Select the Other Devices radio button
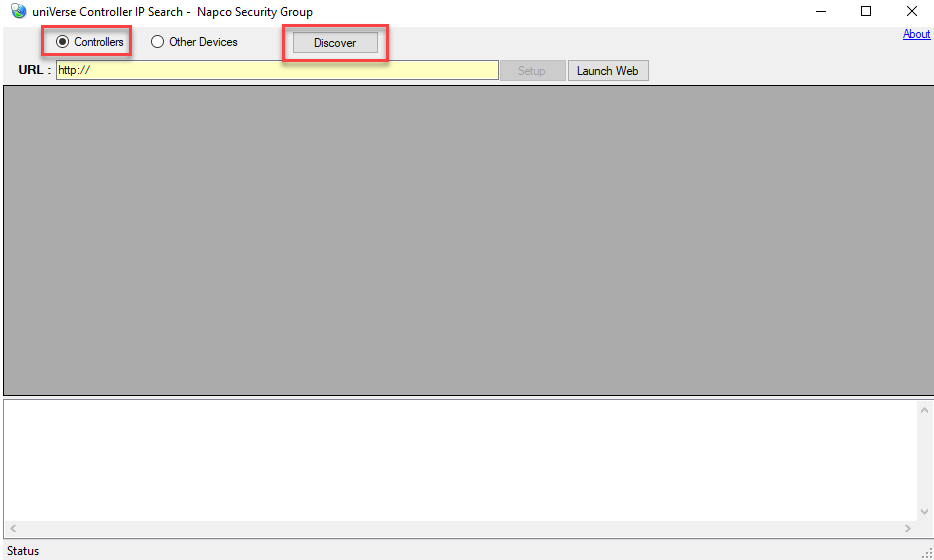The height and width of the screenshot is (560, 934). tap(158, 42)
